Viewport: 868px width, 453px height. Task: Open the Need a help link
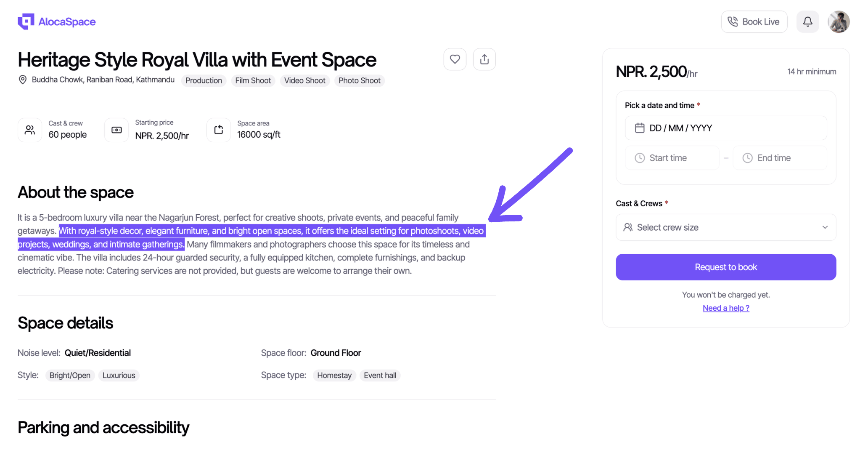725,308
